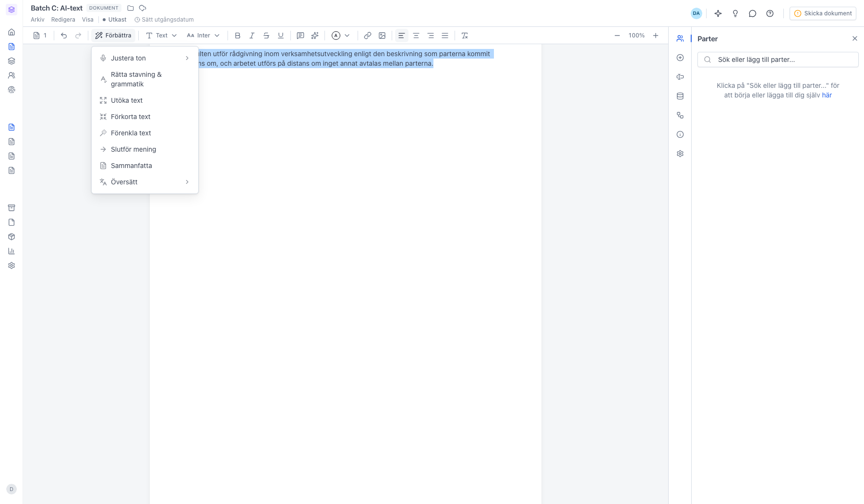Viewport: 864px width, 504px height.
Task: Toggle bold formatting in toolbar
Action: point(238,36)
